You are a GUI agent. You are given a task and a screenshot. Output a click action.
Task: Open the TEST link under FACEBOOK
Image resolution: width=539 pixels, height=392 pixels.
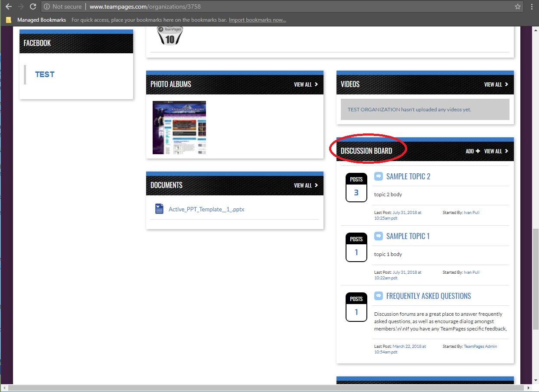pyautogui.click(x=45, y=74)
